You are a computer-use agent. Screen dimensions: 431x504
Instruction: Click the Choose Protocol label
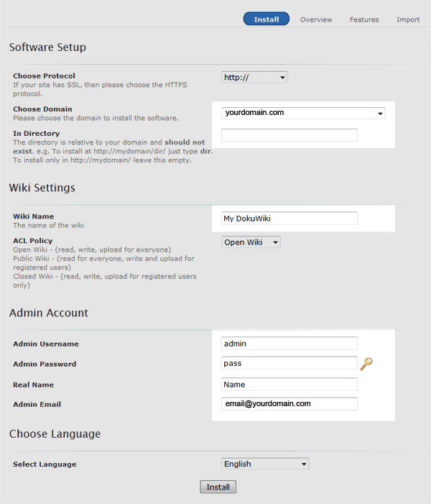pyautogui.click(x=44, y=76)
